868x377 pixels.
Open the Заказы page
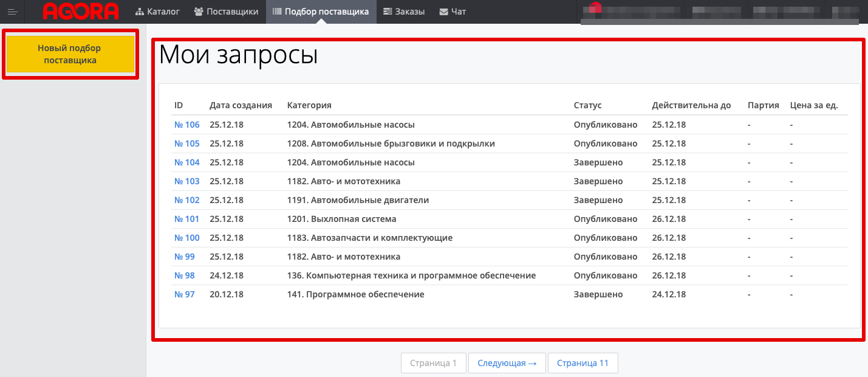tap(404, 12)
